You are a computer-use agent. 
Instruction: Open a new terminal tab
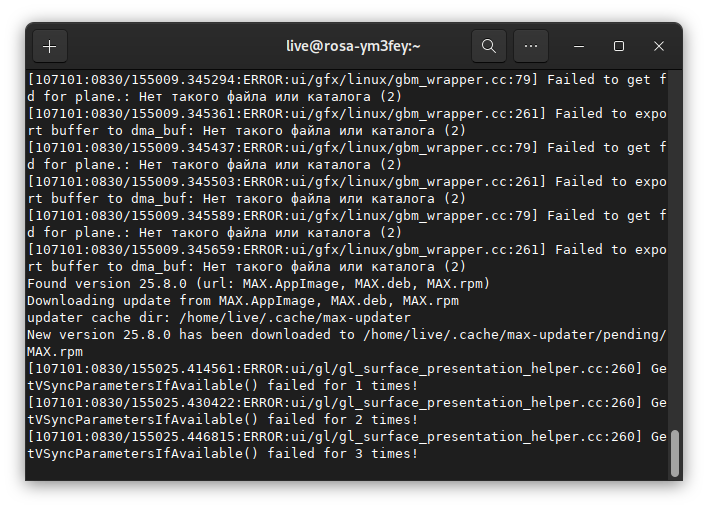pos(50,46)
